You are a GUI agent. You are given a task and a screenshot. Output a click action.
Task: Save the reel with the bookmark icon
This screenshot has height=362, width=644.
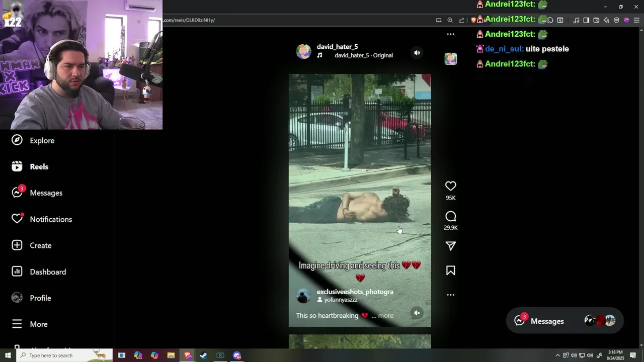point(450,270)
